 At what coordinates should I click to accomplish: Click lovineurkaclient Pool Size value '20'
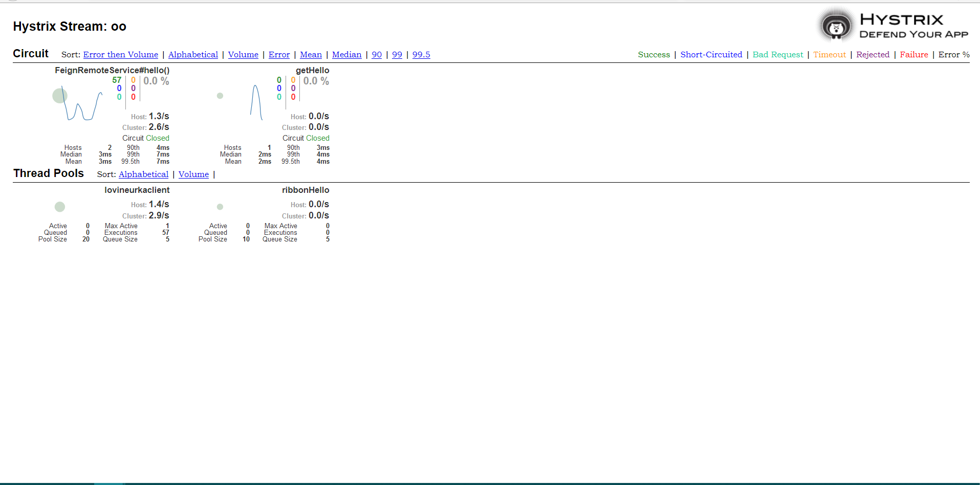pos(86,239)
